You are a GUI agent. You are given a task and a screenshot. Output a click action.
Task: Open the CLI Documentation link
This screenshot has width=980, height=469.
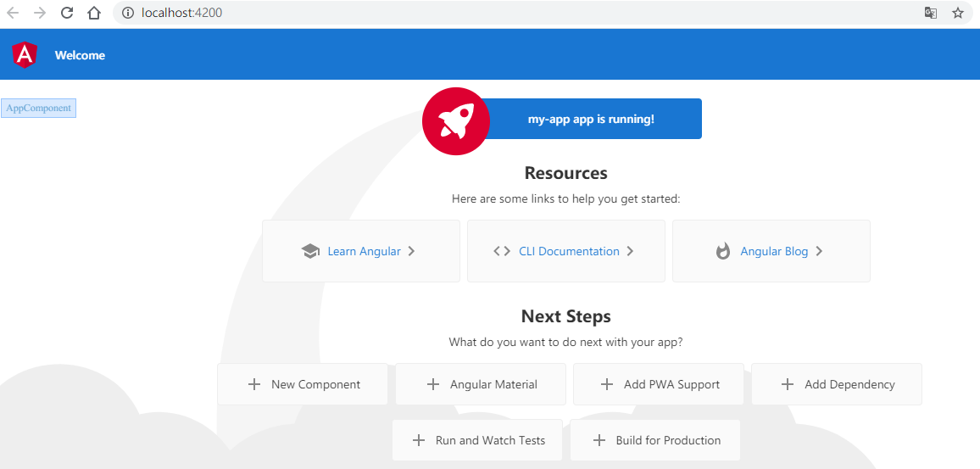[x=570, y=251]
